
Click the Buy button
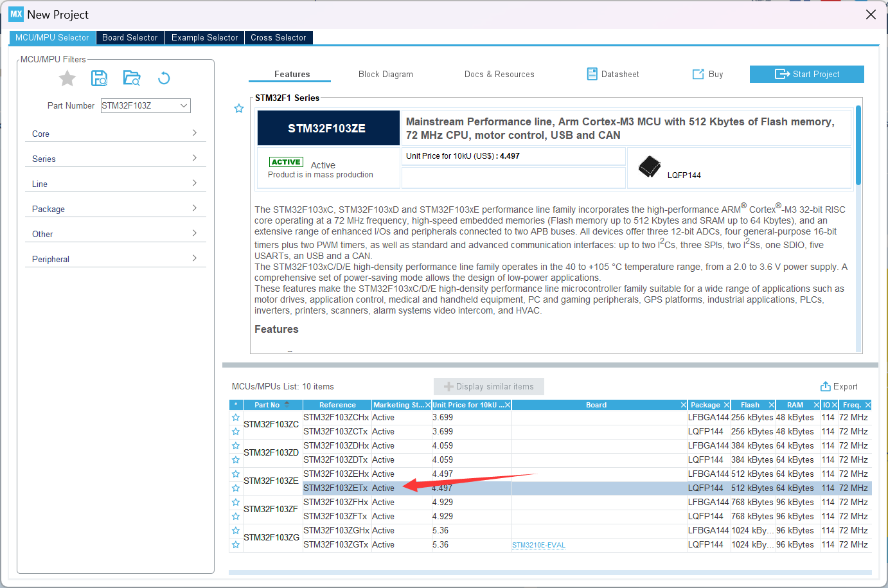point(707,75)
